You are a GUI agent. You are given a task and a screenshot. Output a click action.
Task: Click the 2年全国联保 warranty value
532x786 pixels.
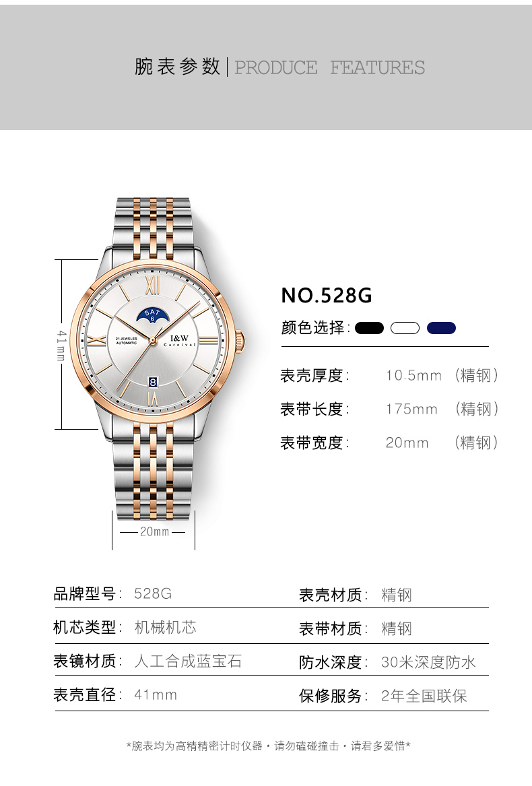tap(424, 696)
